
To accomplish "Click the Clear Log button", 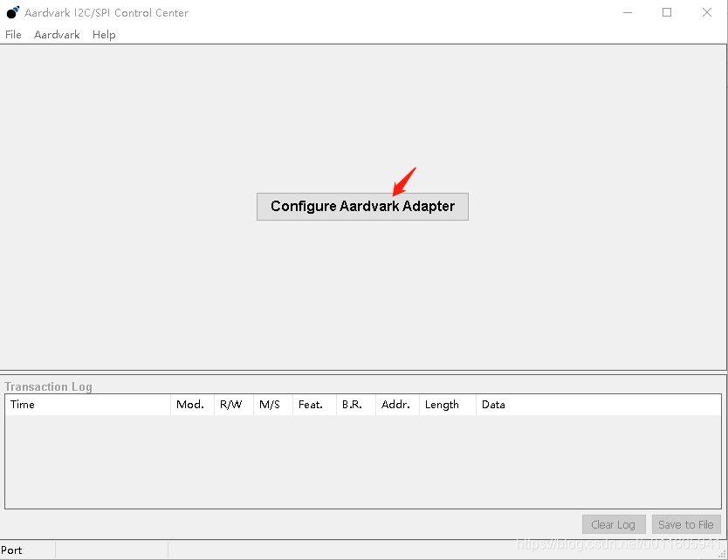I will 614,525.
